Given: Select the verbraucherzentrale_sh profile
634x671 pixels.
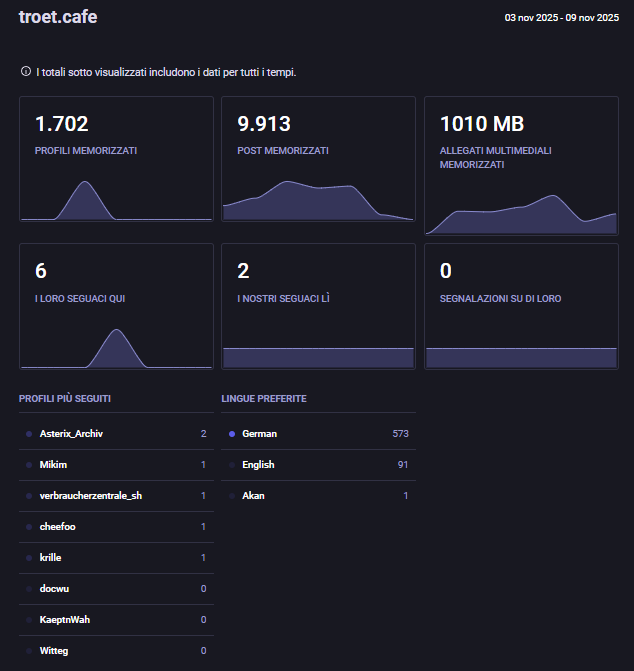Looking at the screenshot, I should point(90,496).
